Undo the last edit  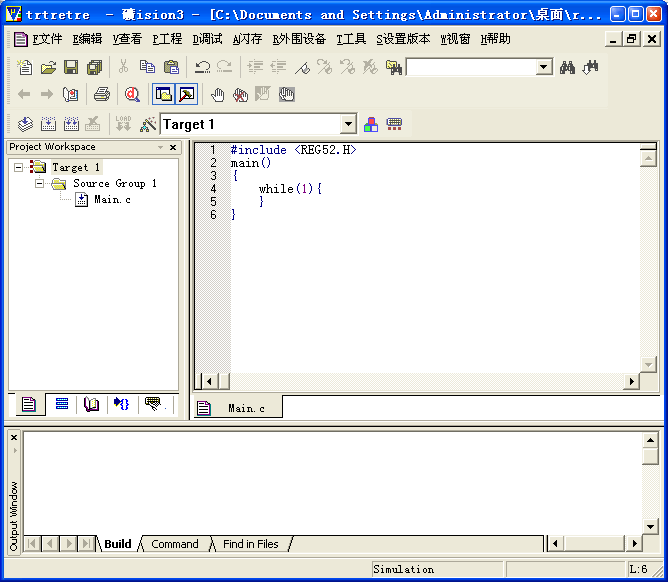click(202, 67)
